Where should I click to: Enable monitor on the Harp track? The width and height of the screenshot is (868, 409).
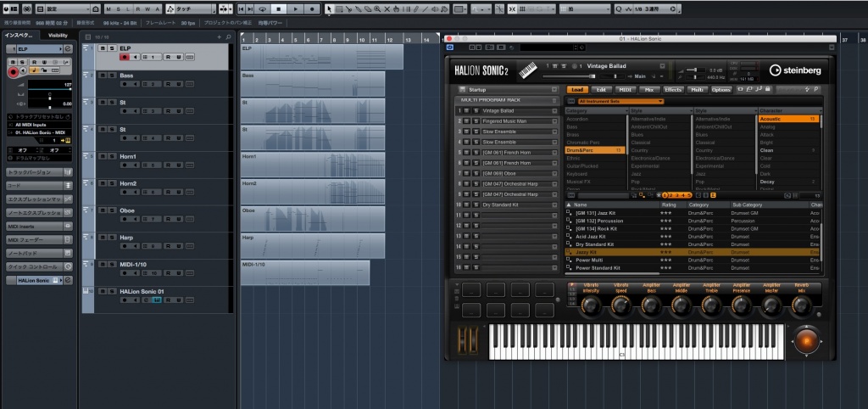point(134,246)
